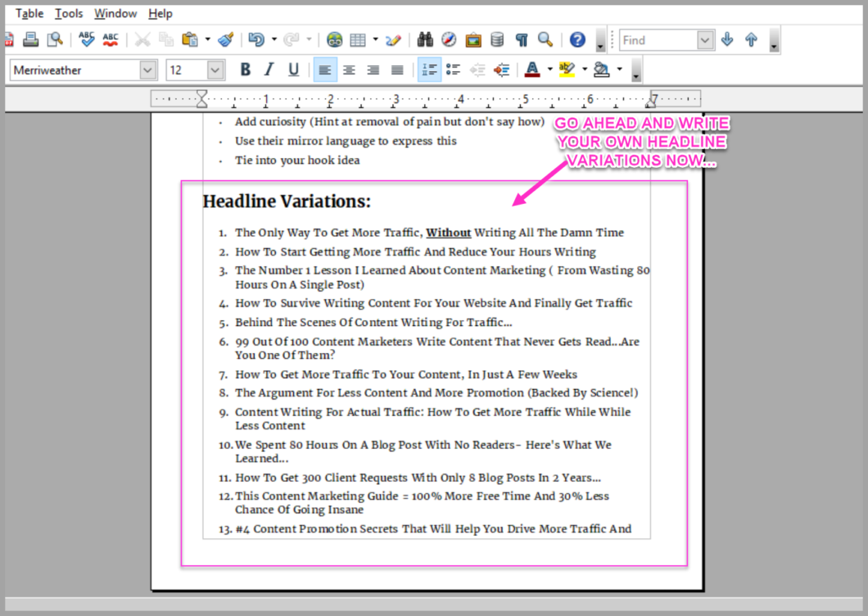Open the Paste options dropdown arrow
Viewport: 868px width, 616px height.
pyautogui.click(x=208, y=39)
